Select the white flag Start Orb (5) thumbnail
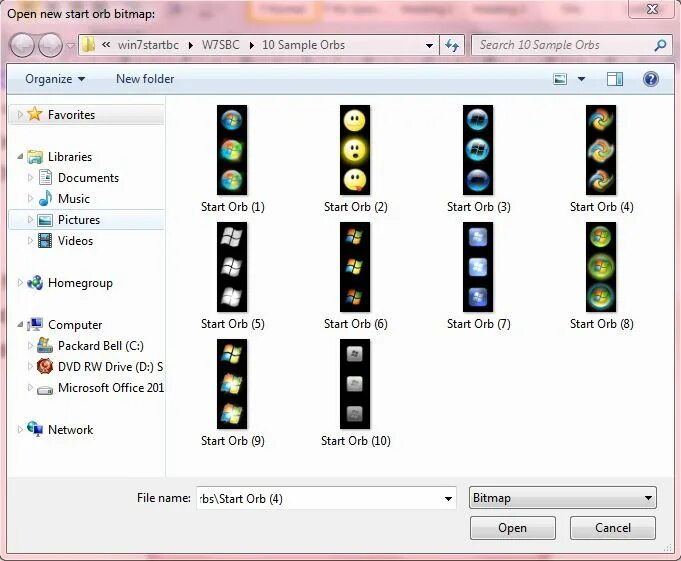Image resolution: width=681 pixels, height=561 pixels. (232, 267)
